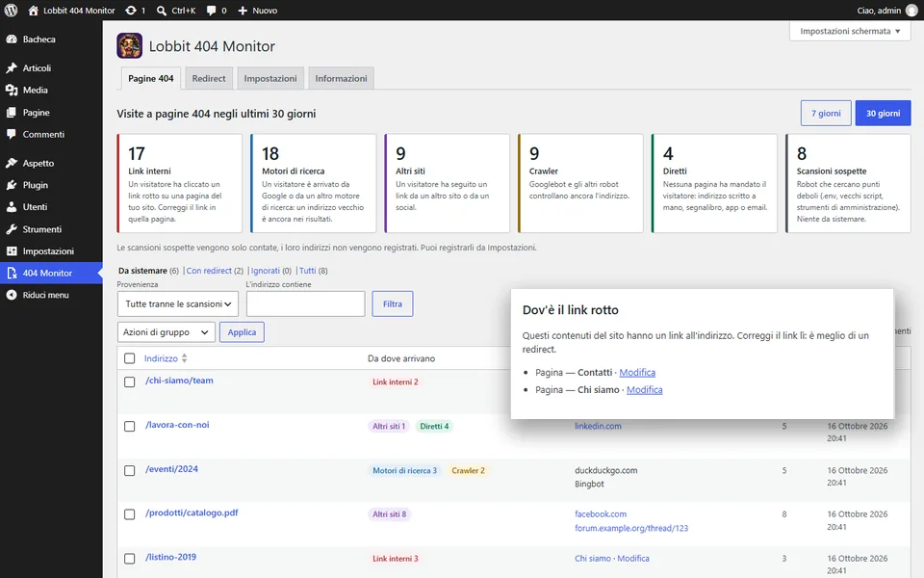Open the Media icon in sidebar
This screenshot has width=924, height=578.
[12, 90]
